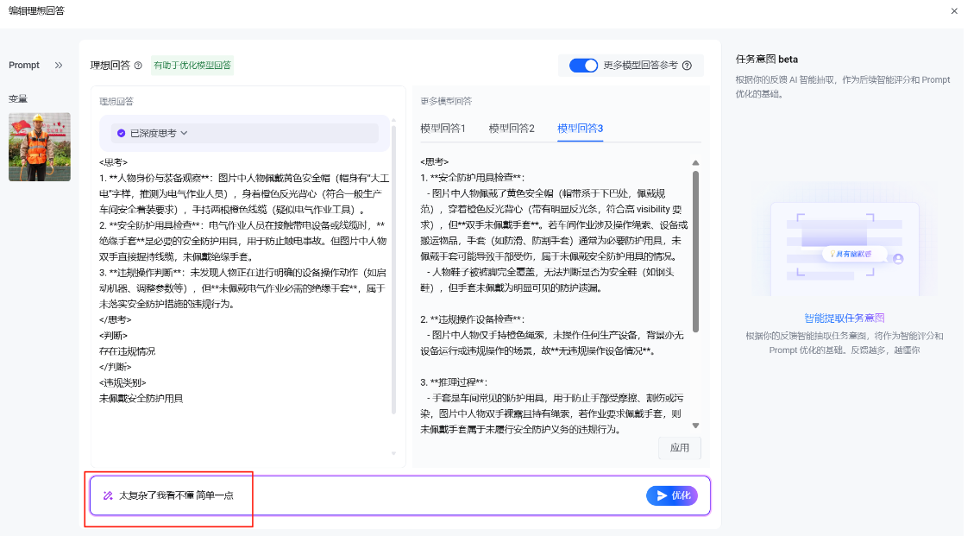
Task: Click the 优化 send button
Action: [x=672, y=495]
